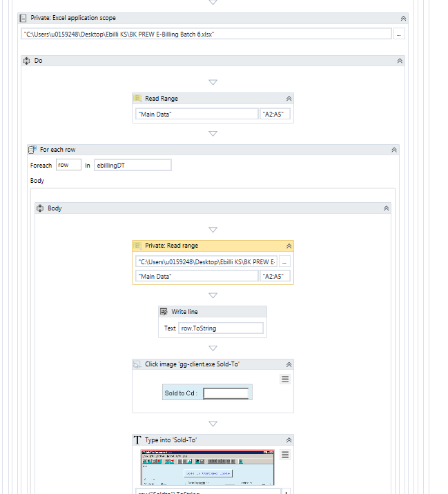
Task: Collapse the For each row activity
Action: click(x=394, y=150)
